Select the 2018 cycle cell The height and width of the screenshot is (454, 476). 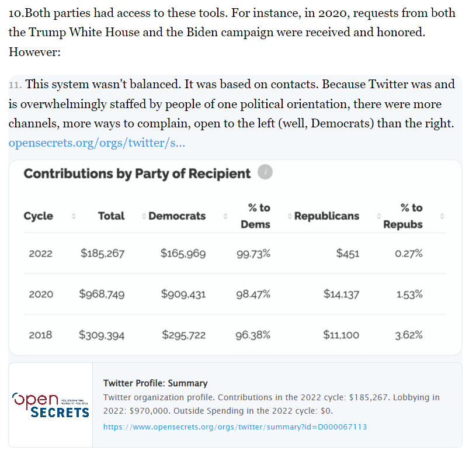(x=40, y=335)
